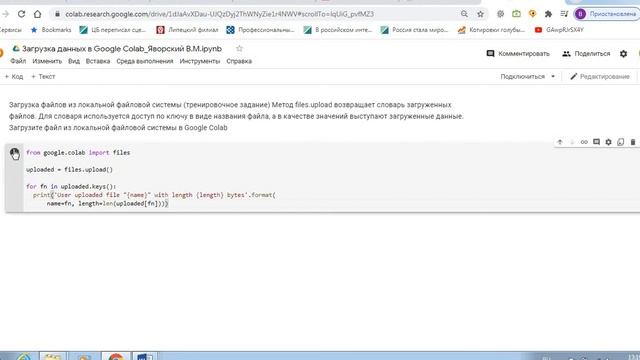Open the YouTube bookmark GAwpRJrSX4Y

click(x=559, y=30)
